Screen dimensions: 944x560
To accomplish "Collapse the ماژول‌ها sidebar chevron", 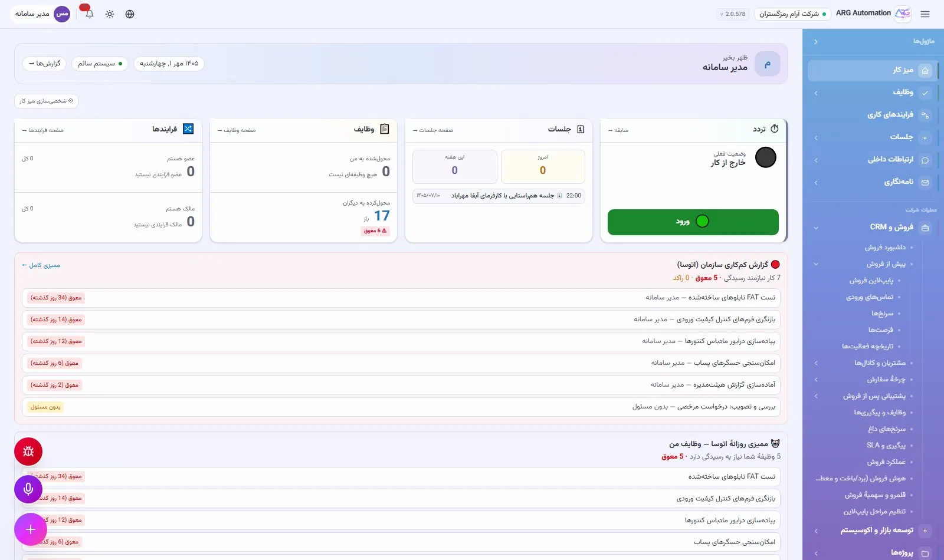I will point(815,42).
